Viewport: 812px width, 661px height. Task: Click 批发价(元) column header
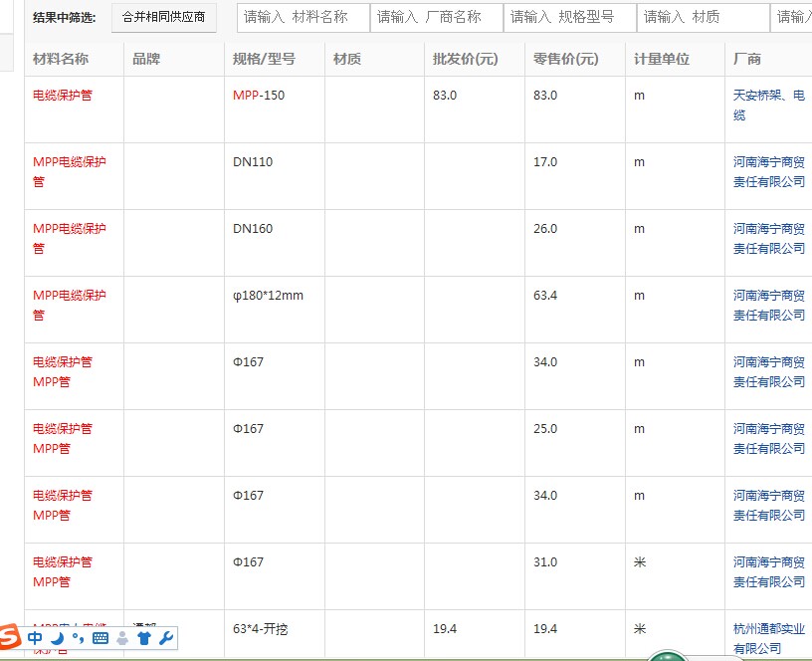click(x=466, y=59)
